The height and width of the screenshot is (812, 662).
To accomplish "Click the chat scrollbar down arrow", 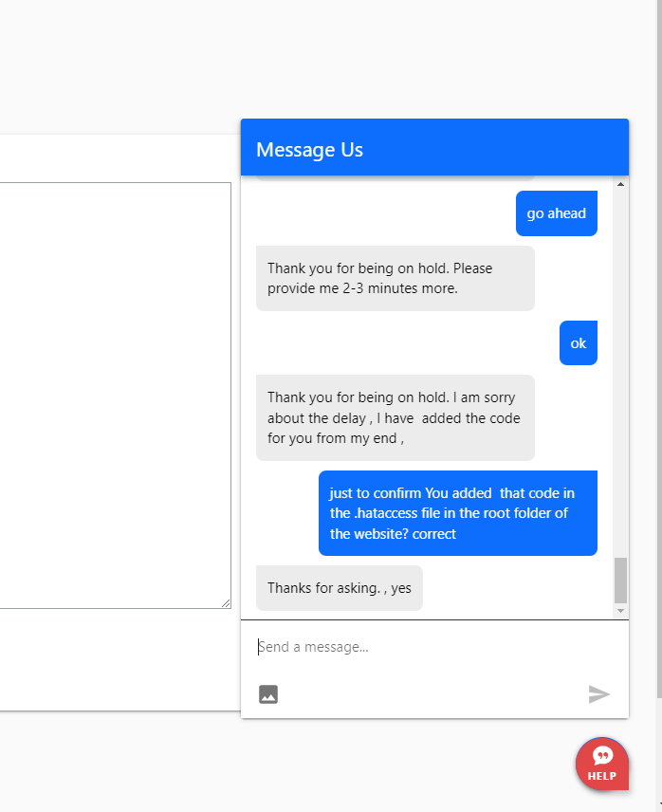I will pyautogui.click(x=620, y=611).
